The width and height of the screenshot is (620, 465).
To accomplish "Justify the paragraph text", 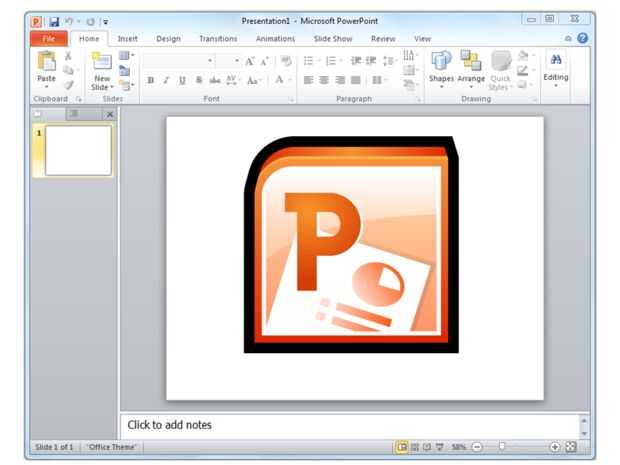I will pyautogui.click(x=356, y=80).
